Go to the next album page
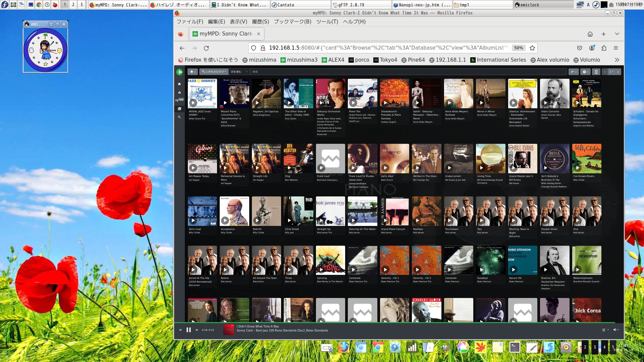This screenshot has width=644, height=362. point(618,72)
